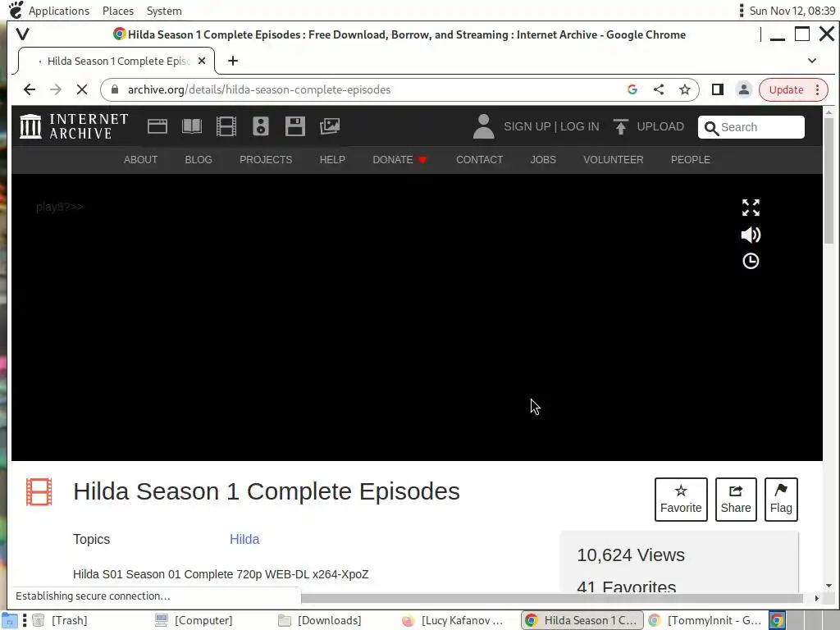
Task: Open the Texts book icon
Action: (x=192, y=126)
